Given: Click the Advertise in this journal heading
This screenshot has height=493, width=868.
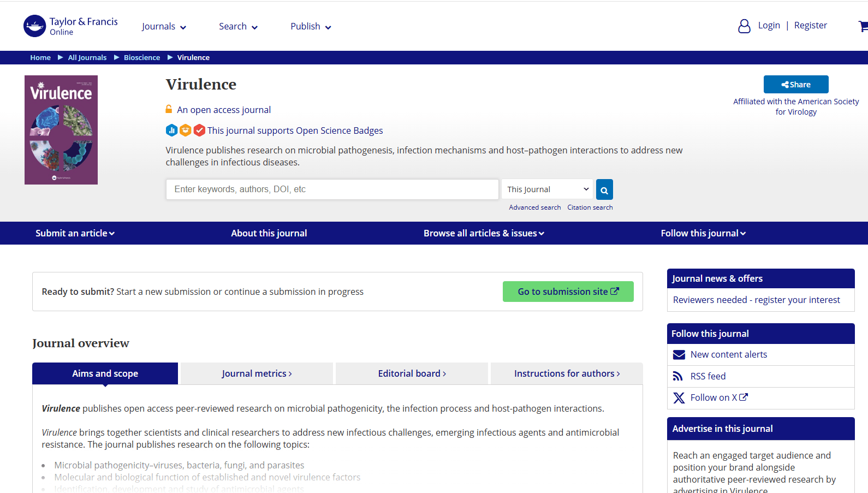Looking at the screenshot, I should point(723,429).
